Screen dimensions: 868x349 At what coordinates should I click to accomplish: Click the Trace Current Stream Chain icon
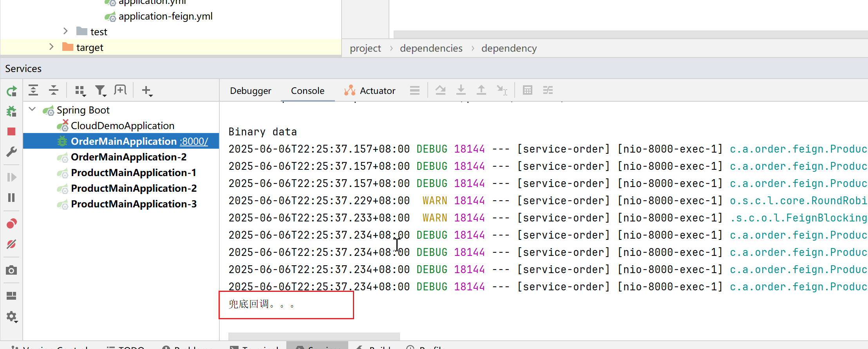[x=548, y=90]
